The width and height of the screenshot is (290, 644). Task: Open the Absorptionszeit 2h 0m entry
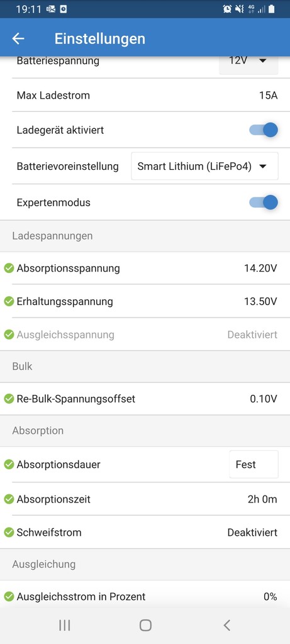tap(145, 499)
